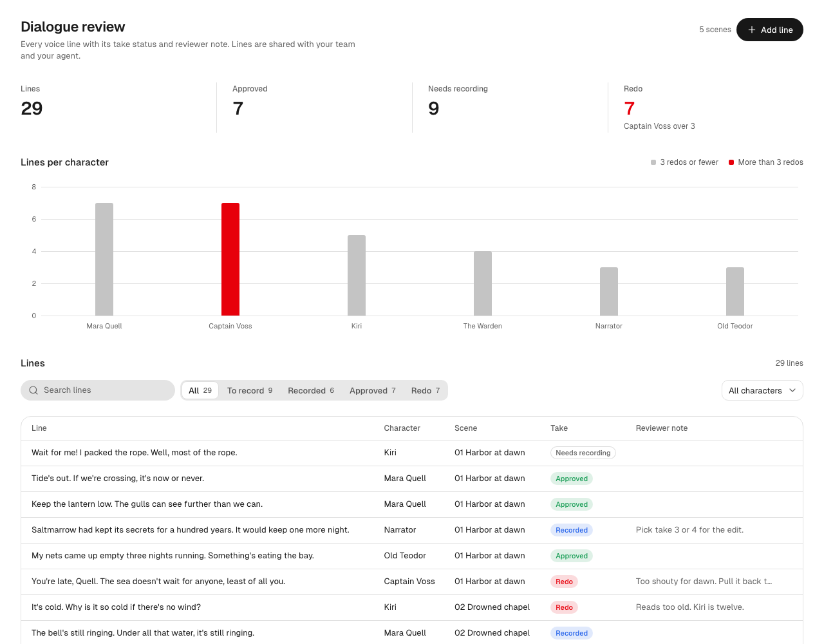Click the magnifier icon in search box
824x644 pixels.
click(x=33, y=390)
